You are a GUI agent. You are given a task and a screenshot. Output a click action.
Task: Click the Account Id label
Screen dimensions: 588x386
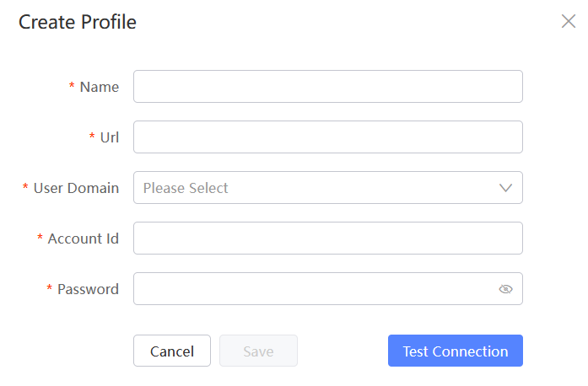pos(84,239)
